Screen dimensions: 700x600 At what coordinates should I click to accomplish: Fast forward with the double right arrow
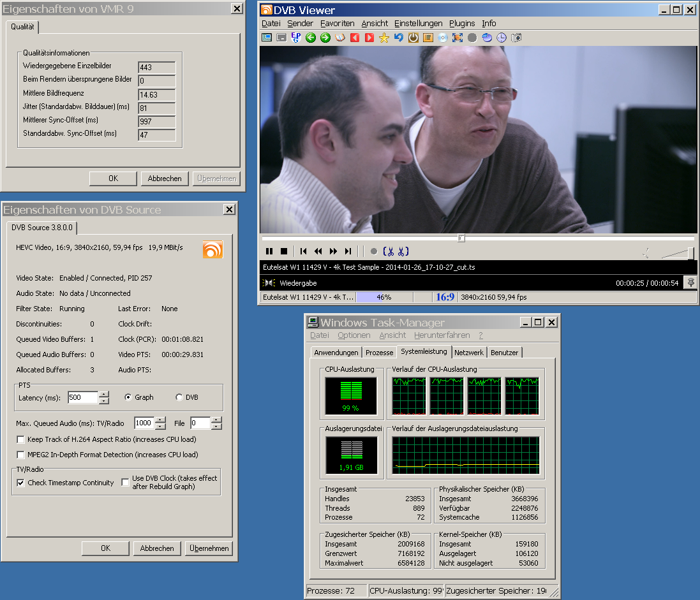333,251
